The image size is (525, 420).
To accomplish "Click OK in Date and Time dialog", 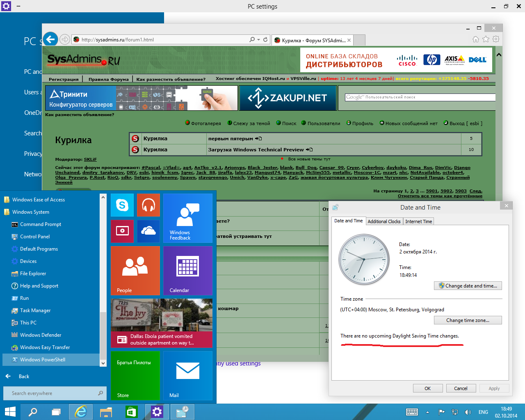I will point(428,388).
